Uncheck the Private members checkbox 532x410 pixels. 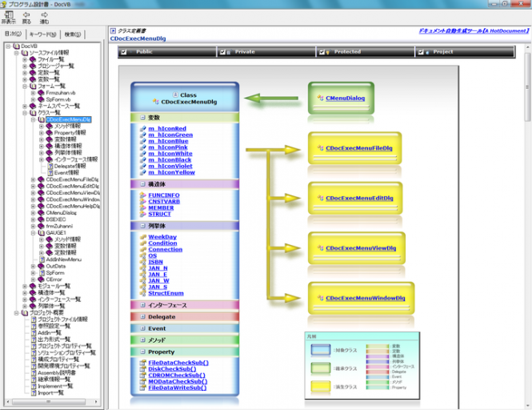223,52
